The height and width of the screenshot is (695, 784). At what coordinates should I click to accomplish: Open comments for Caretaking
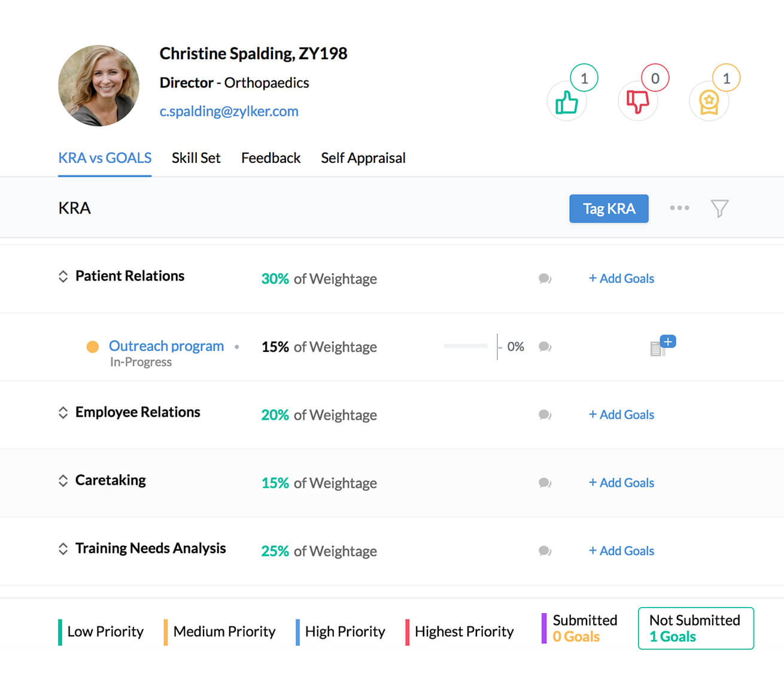coord(545,483)
